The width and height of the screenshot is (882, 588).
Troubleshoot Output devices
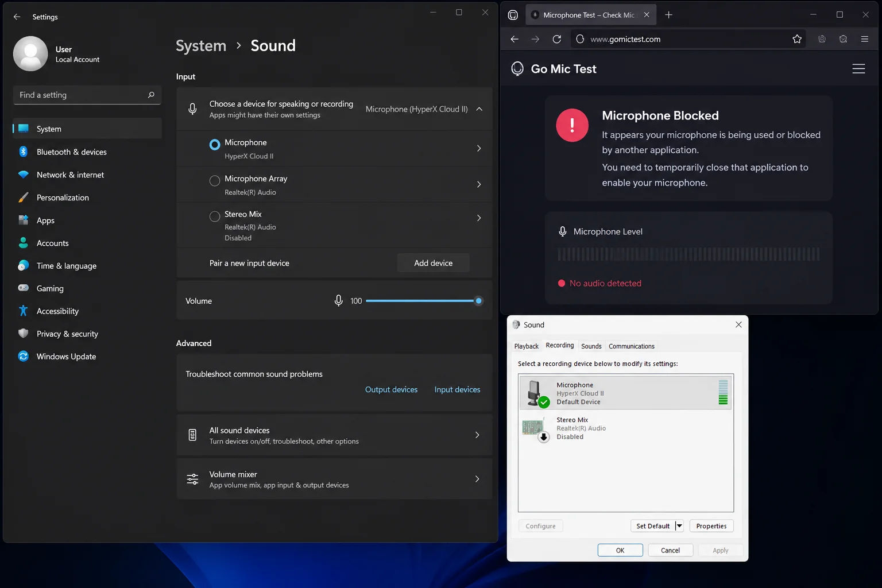(392, 389)
